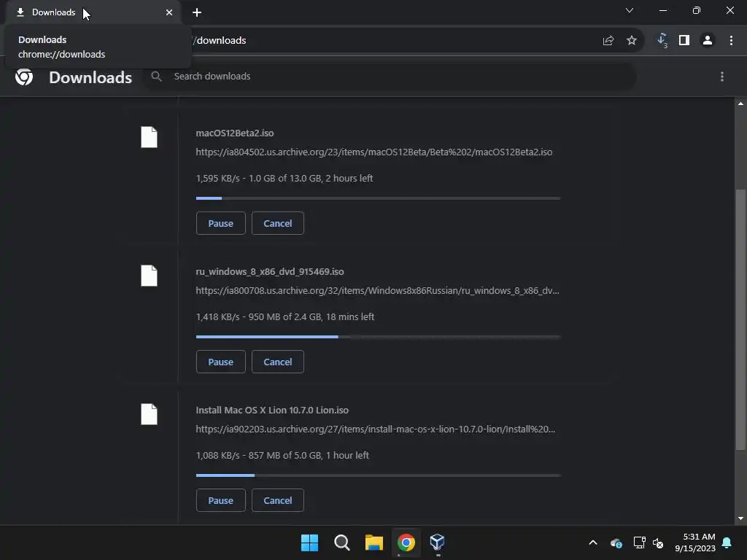The width and height of the screenshot is (747, 560).
Task: Toggle the Chrome side panel icon
Action: tap(684, 41)
